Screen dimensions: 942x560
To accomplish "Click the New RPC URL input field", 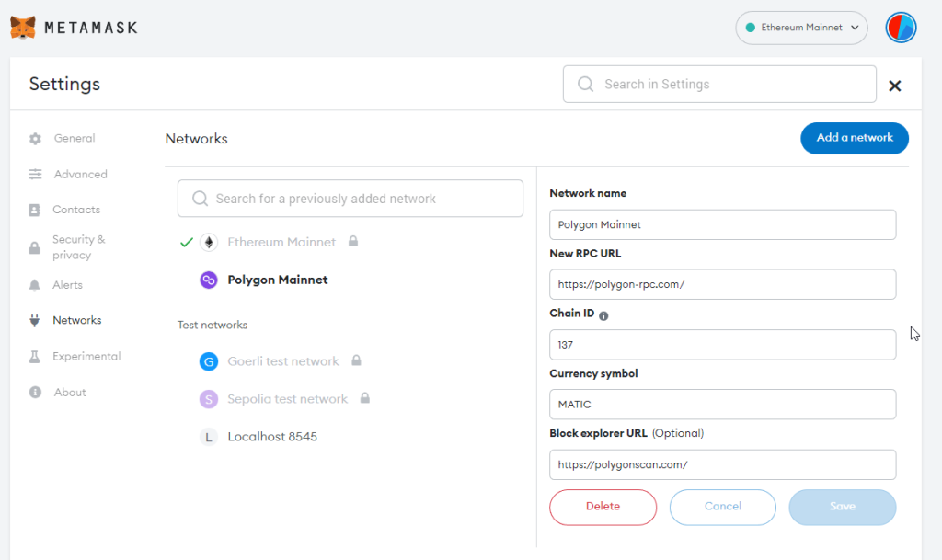I will tap(722, 284).
